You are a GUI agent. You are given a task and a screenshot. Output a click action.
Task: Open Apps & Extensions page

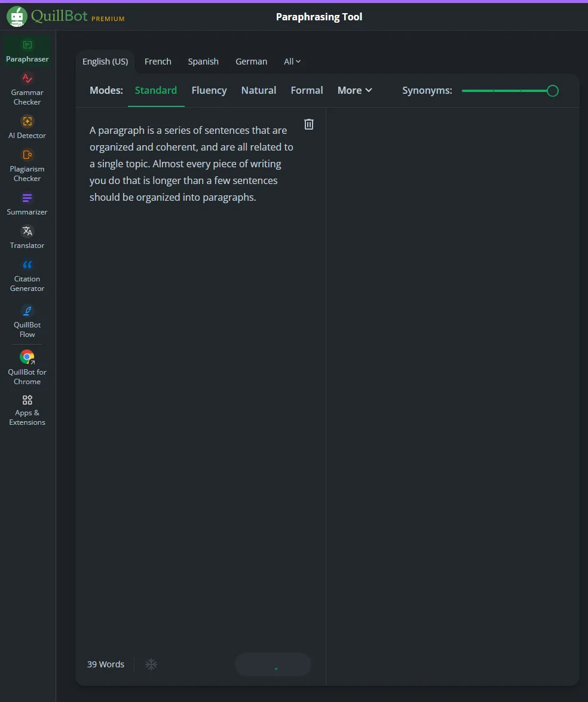coord(27,410)
